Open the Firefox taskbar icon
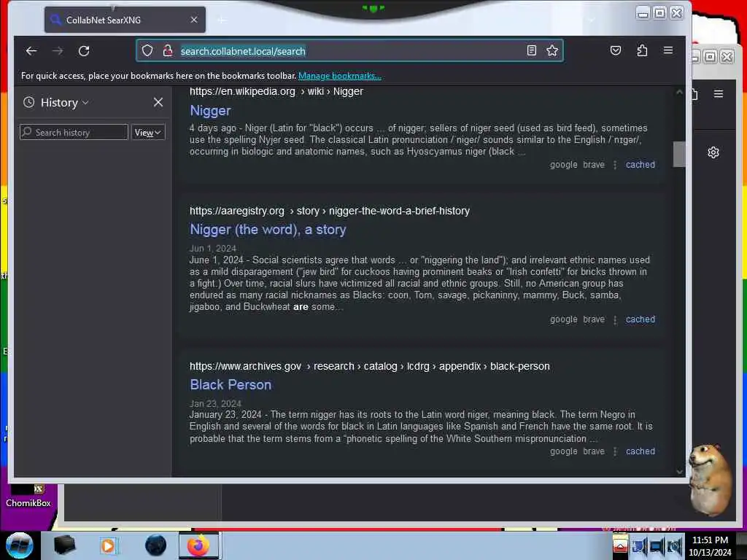Screen dimensions: 747x560 (x=198, y=545)
